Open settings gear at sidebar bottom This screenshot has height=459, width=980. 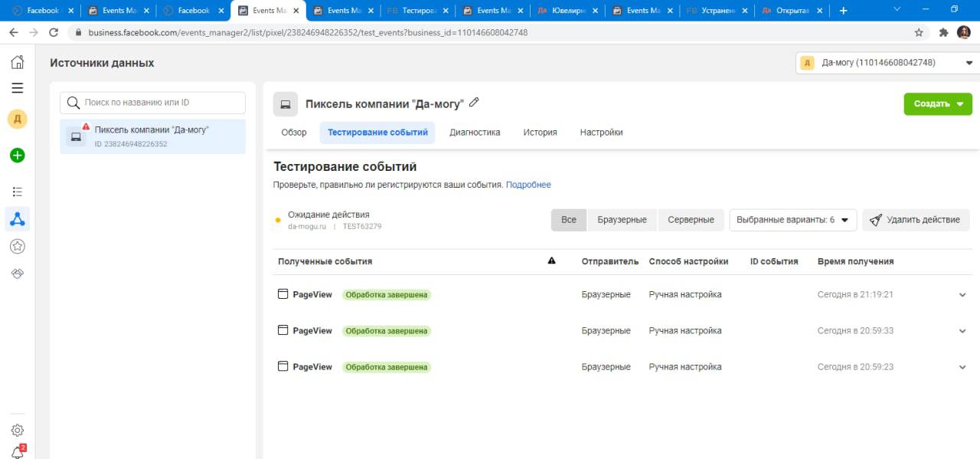point(17,431)
